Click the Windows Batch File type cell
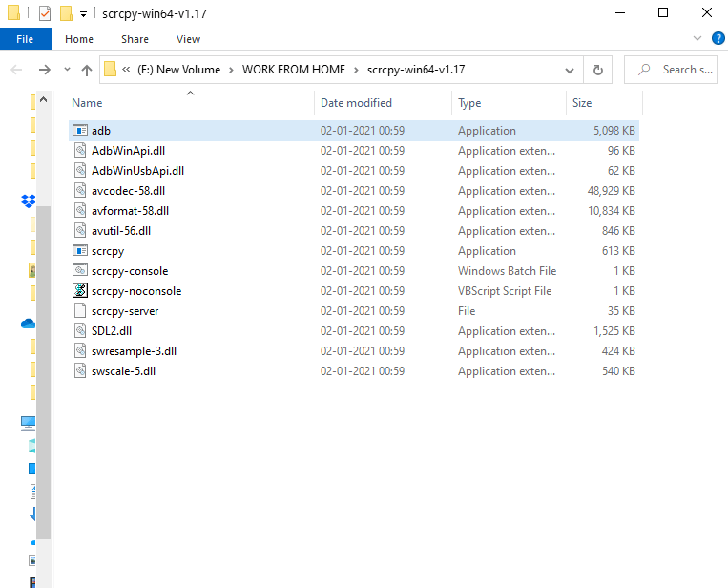This screenshot has height=588, width=728. (x=507, y=271)
